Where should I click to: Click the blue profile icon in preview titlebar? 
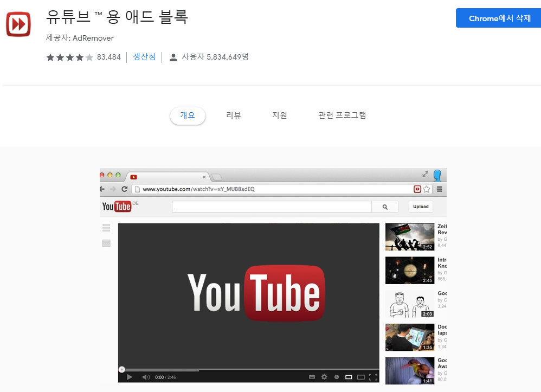[x=437, y=175]
